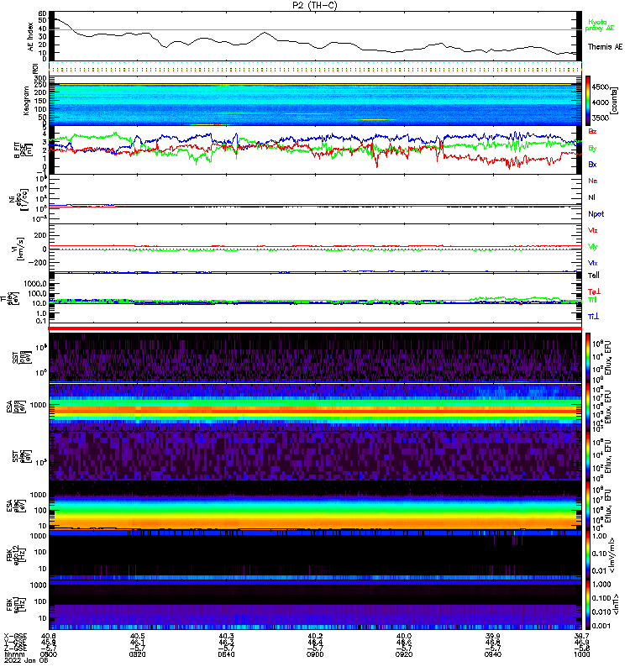Click the 0820 time tick label
630x672 pixels.
coord(137,654)
